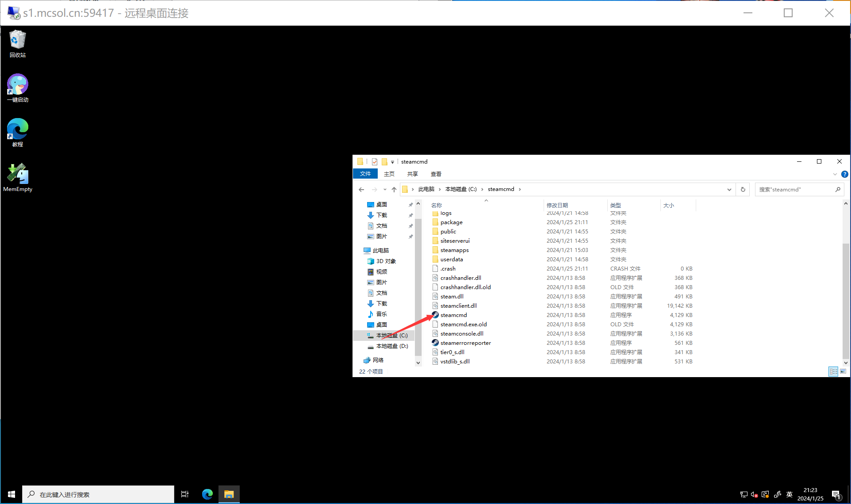Click the Back arrow in Explorer
Image resolution: width=851 pixels, height=504 pixels.
click(361, 190)
